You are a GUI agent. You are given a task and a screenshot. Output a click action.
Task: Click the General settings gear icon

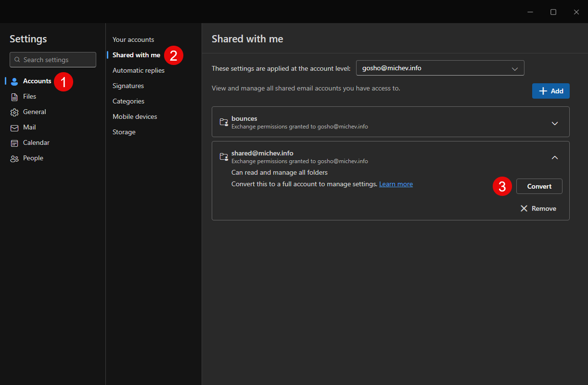click(14, 112)
